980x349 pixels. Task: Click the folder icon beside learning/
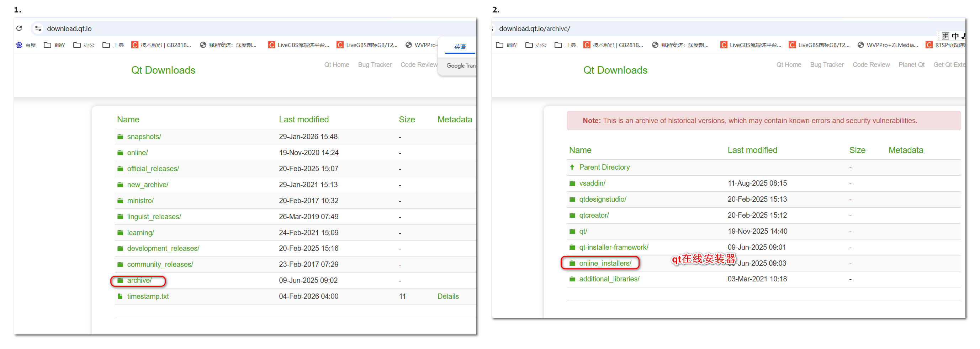pos(120,233)
